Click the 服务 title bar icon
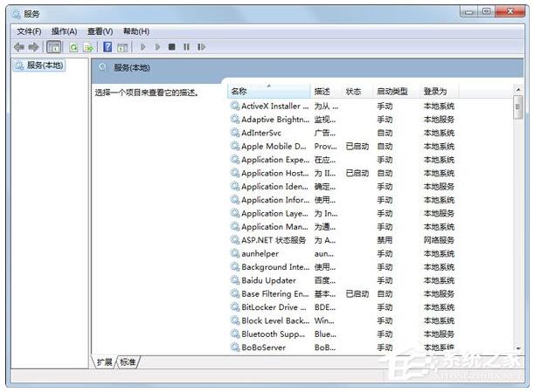Screen dimensions: 534x392 (x=16, y=14)
